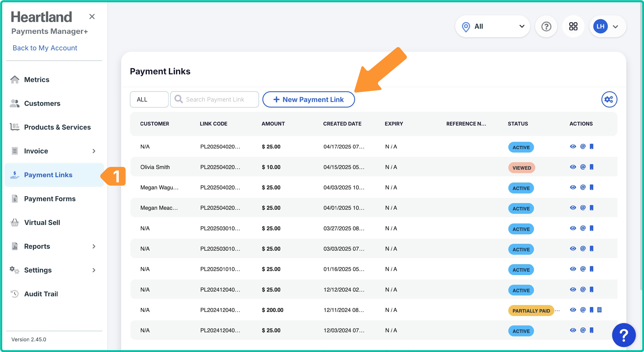Email the 01/16/2025 payment link
This screenshot has width=644, height=352.
[x=583, y=269]
